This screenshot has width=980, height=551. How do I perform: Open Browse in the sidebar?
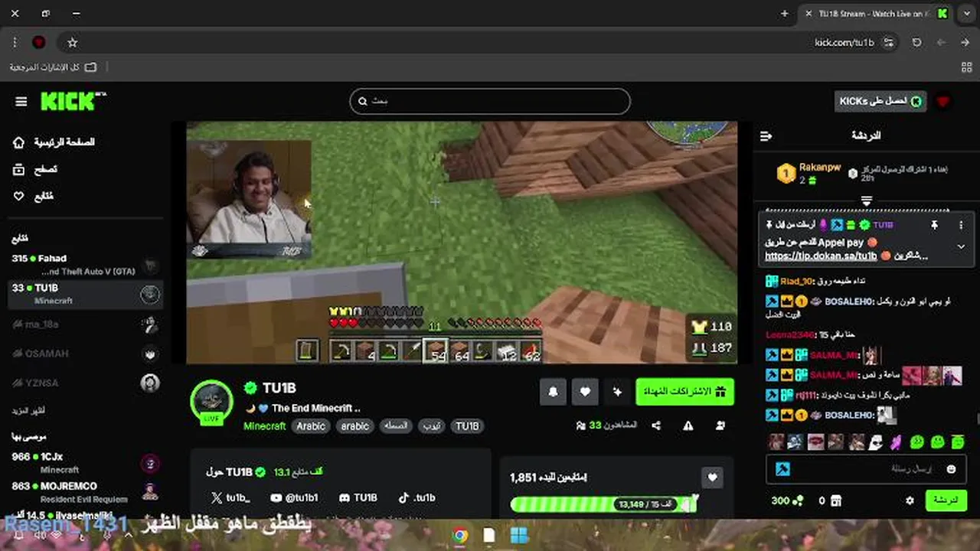[x=35, y=169]
